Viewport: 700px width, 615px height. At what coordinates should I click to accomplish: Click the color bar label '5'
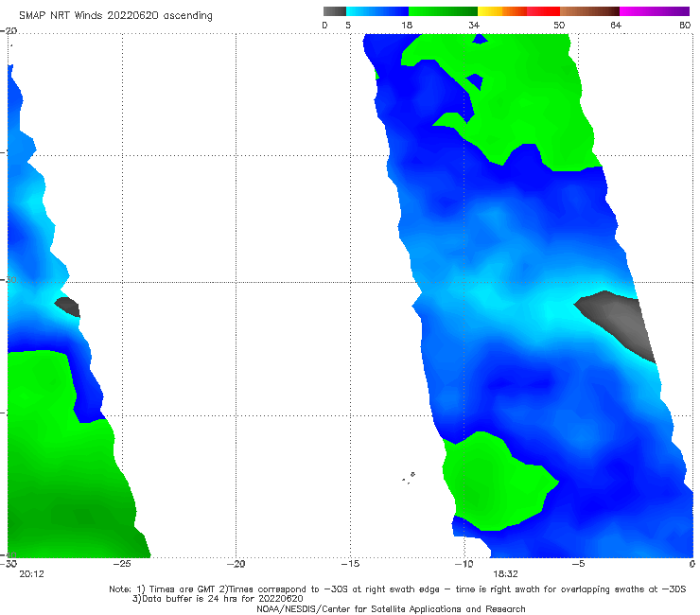pyautogui.click(x=348, y=25)
